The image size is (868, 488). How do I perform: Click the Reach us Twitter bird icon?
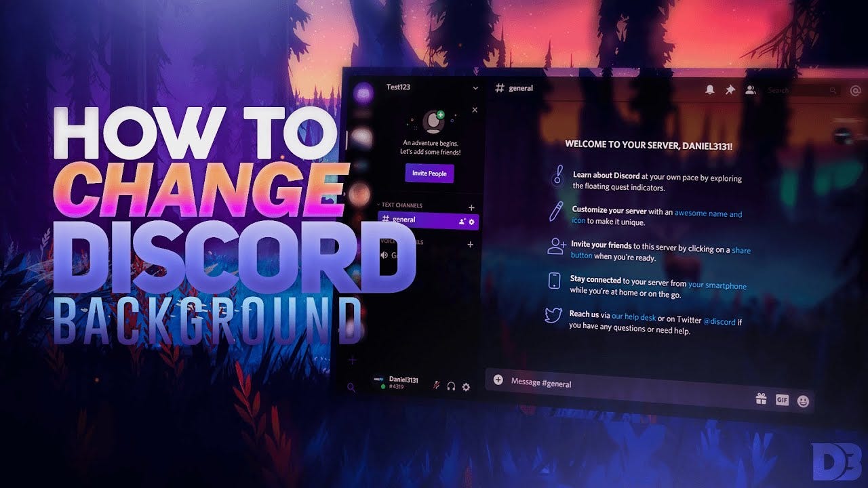(553, 315)
